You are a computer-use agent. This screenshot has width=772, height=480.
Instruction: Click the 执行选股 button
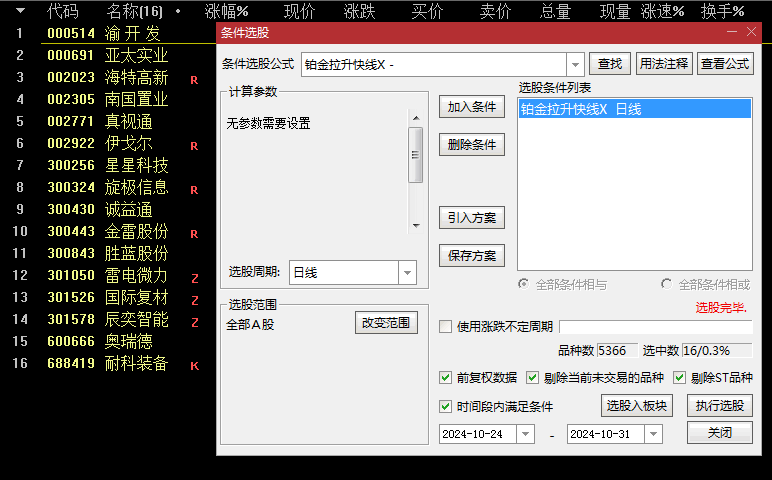coord(719,406)
